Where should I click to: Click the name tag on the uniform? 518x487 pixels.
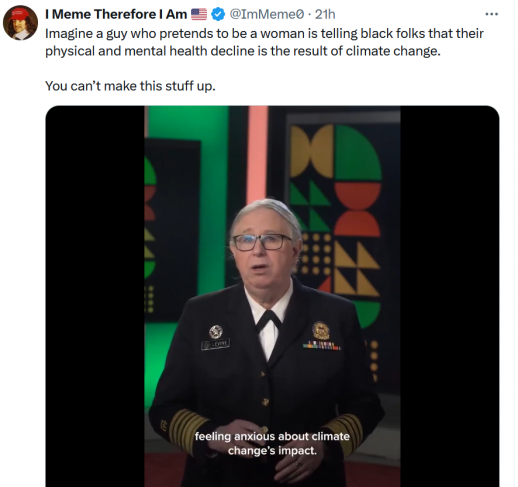click(215, 344)
